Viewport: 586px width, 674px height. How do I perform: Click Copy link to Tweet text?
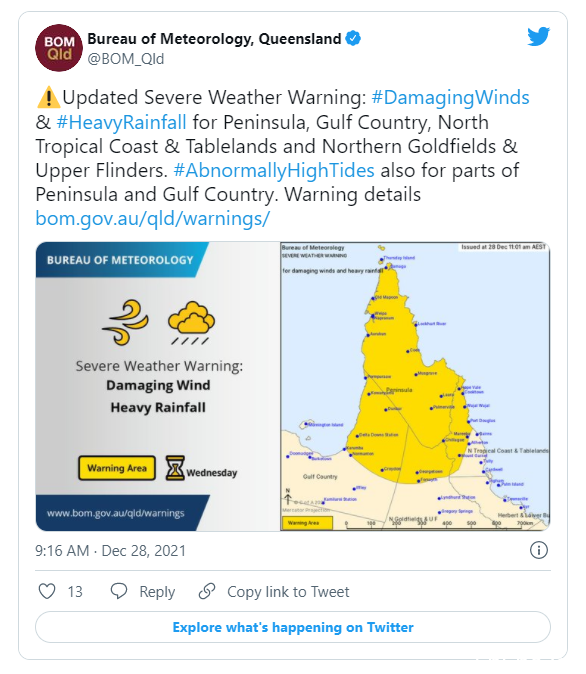(x=288, y=591)
